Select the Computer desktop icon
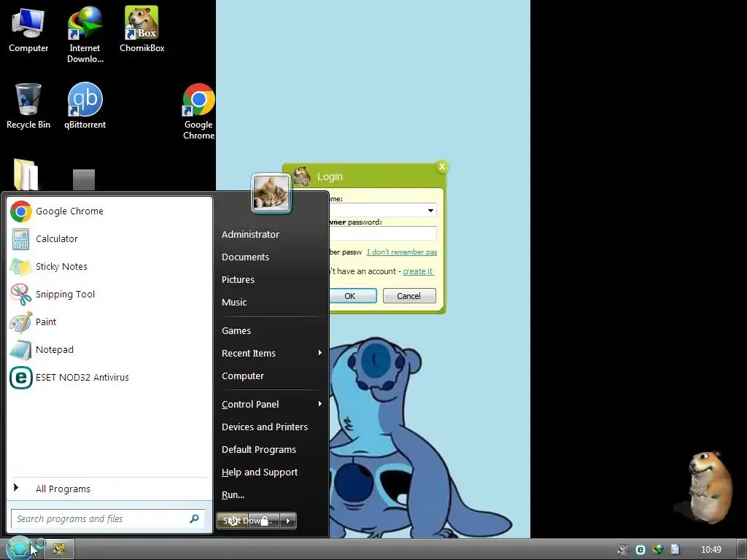 (x=28, y=29)
